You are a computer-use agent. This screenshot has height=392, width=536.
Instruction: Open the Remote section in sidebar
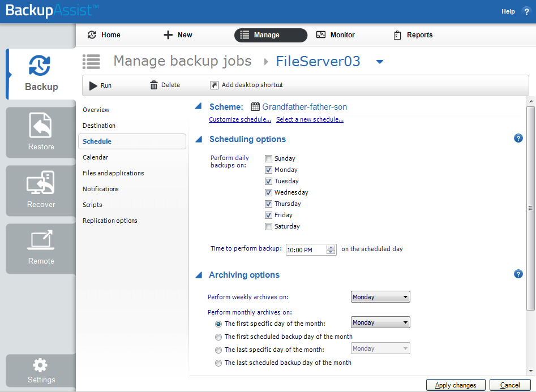click(41, 248)
